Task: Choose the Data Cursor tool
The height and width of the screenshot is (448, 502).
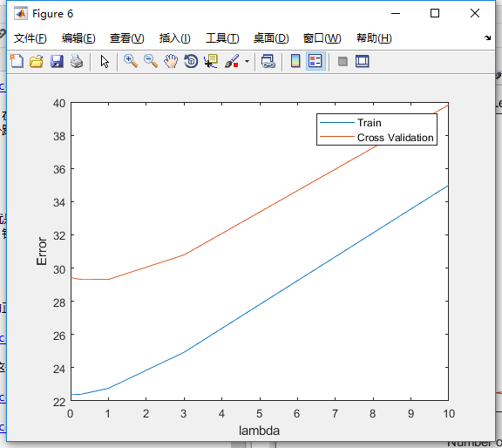Action: [x=211, y=61]
